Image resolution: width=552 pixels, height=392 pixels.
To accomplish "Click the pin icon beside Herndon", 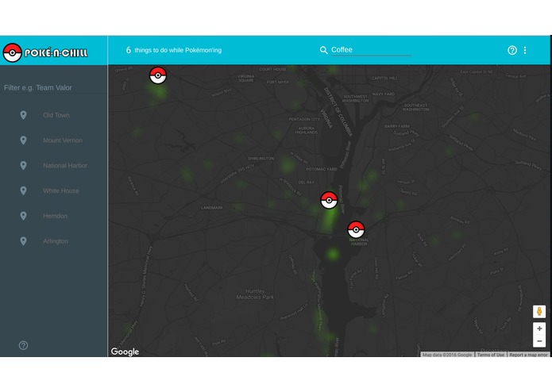I will (x=23, y=216).
